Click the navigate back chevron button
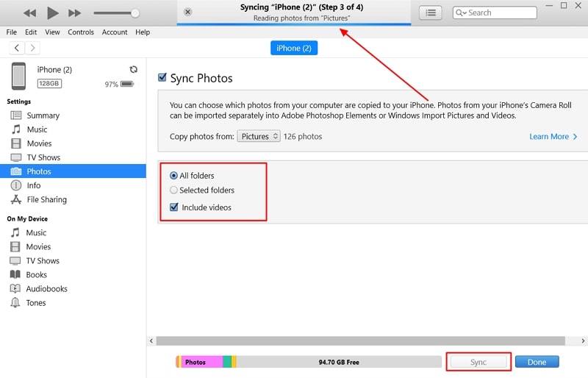Viewport: 588px width, 378px height. (x=18, y=48)
